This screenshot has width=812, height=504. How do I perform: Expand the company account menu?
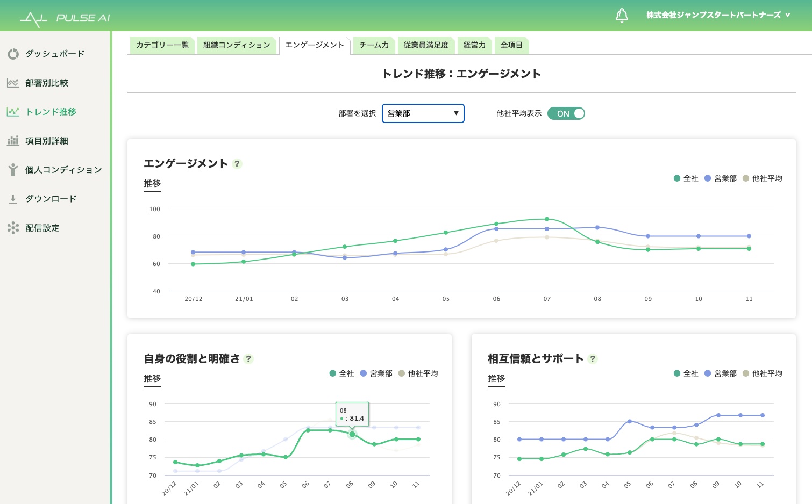(x=718, y=15)
